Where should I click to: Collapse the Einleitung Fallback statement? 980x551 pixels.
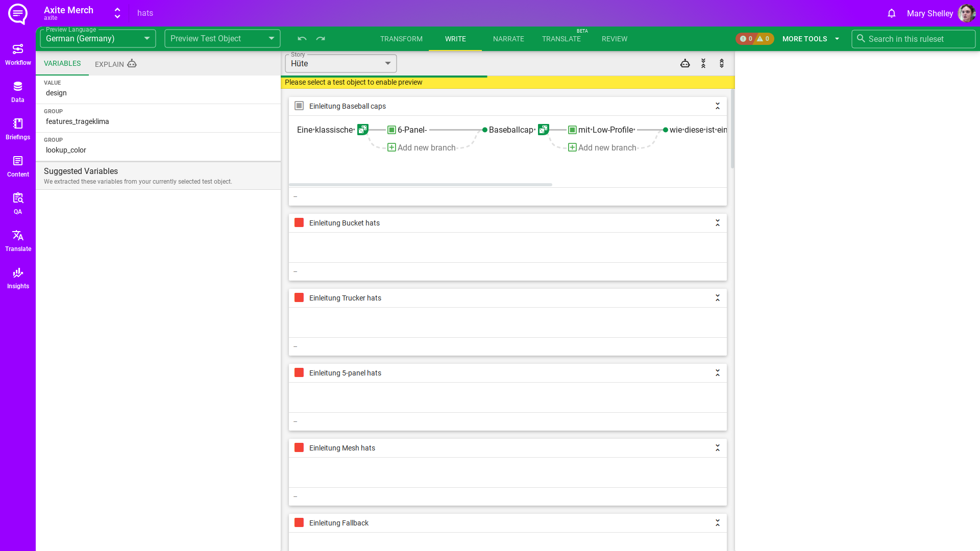[x=718, y=523]
